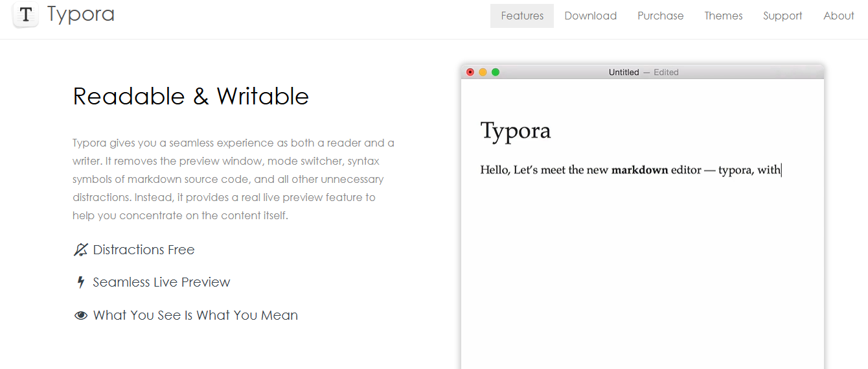Click the green zoom button of the Untitled window
The image size is (868, 369).
tap(496, 72)
